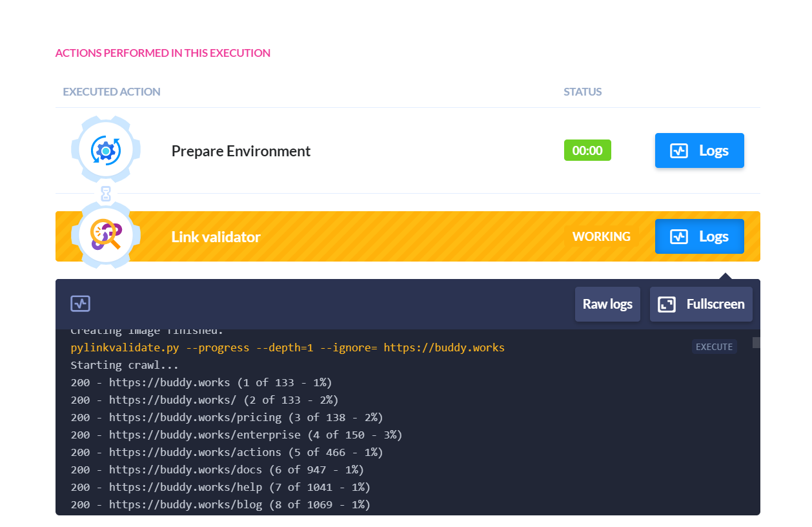Image resolution: width=812 pixels, height=527 pixels.
Task: Click the EXECUTED ACTION column header
Action: (112, 92)
